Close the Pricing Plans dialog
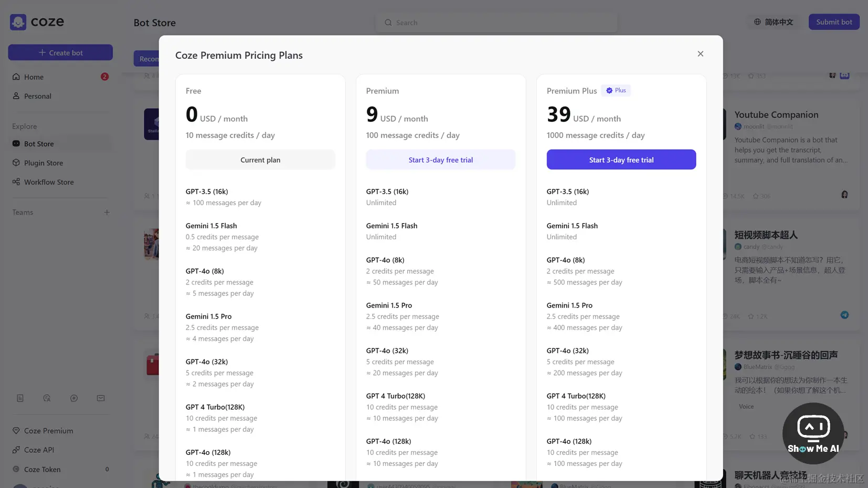 (x=700, y=54)
